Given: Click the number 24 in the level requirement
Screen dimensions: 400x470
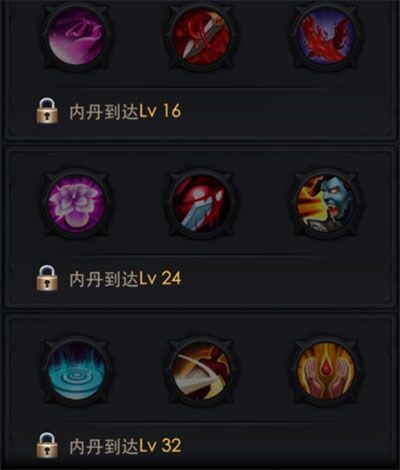Looking at the screenshot, I should 171,279.
